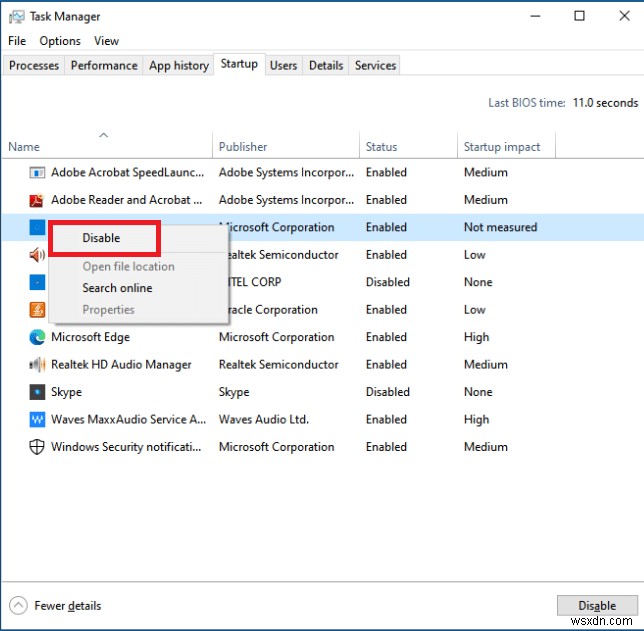
Task: Click the Skype app icon
Action: point(37,392)
